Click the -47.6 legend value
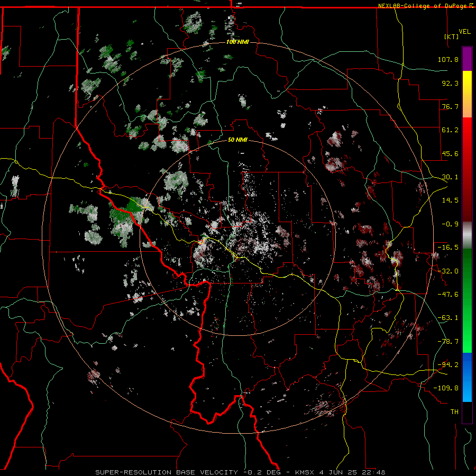Viewport: 476px width, 476px height. coord(448,295)
